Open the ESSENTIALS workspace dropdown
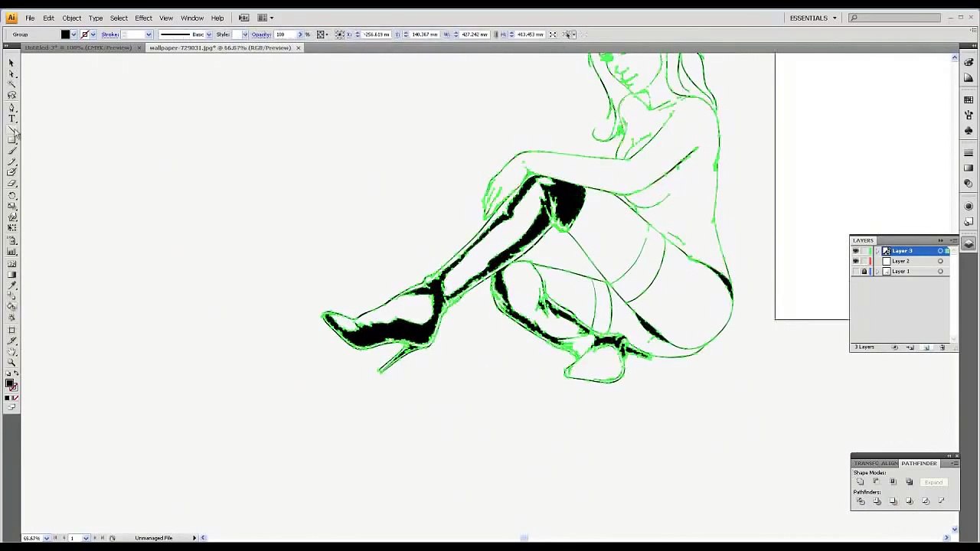 coord(813,18)
